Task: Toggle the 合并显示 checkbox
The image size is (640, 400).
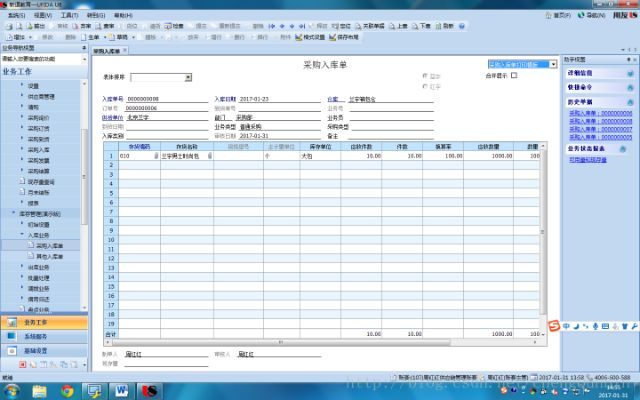Action: [514, 76]
